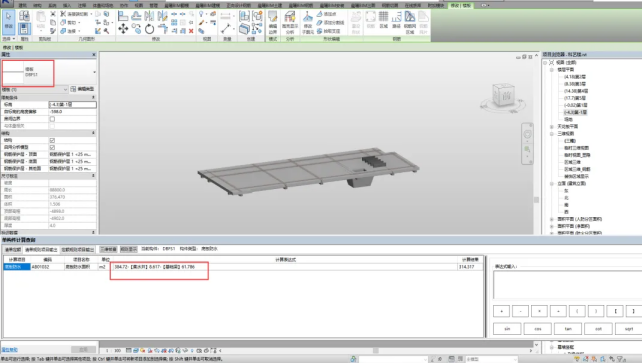Select the Rotate tool in Modify panel
The height and width of the screenshot is (363, 642).
tap(149, 29)
